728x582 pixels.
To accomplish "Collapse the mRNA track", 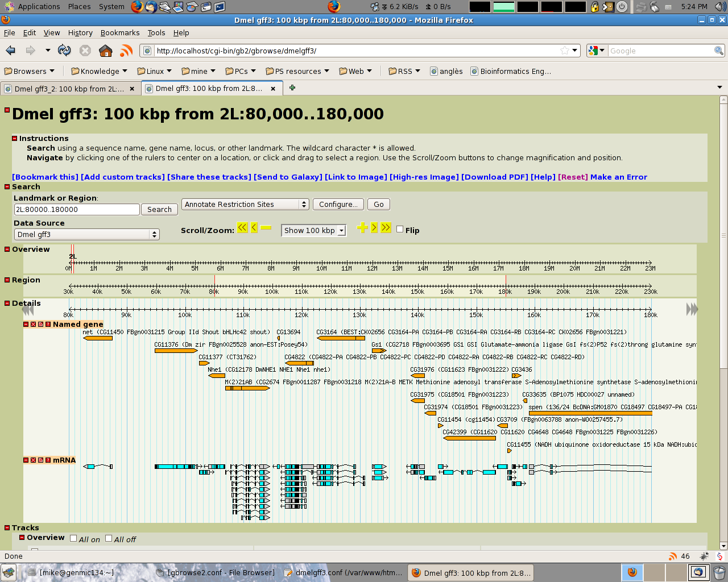I will coord(26,460).
